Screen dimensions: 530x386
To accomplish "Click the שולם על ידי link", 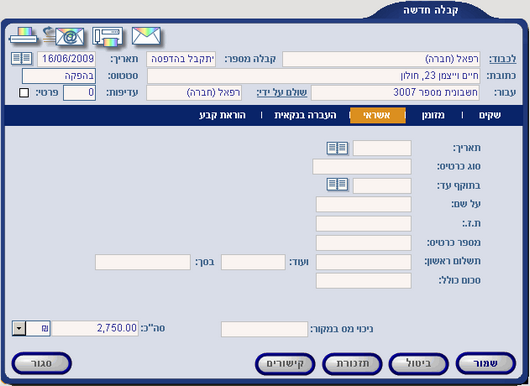I will [282, 92].
